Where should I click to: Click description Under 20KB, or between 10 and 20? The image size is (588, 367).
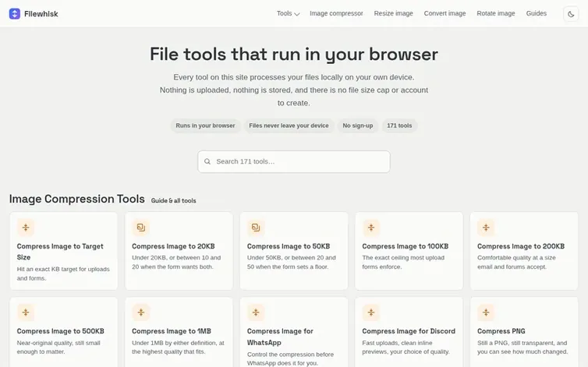(x=176, y=262)
